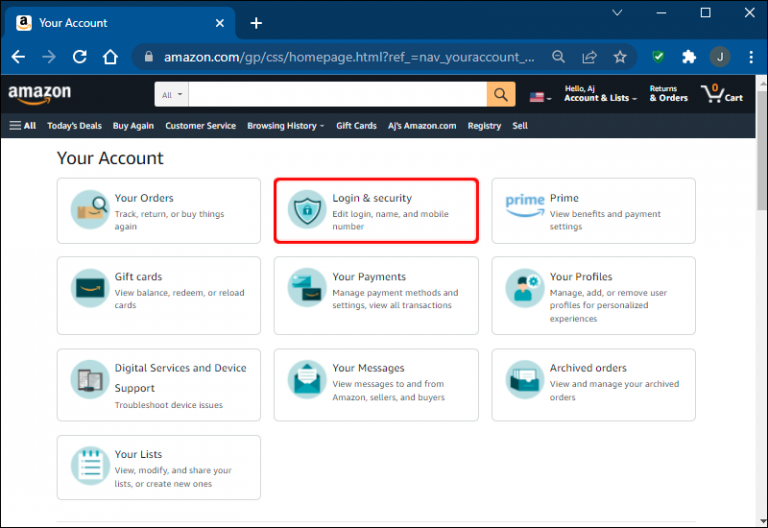Click the orange search magnifier button
The width and height of the screenshot is (768, 528).
point(501,94)
